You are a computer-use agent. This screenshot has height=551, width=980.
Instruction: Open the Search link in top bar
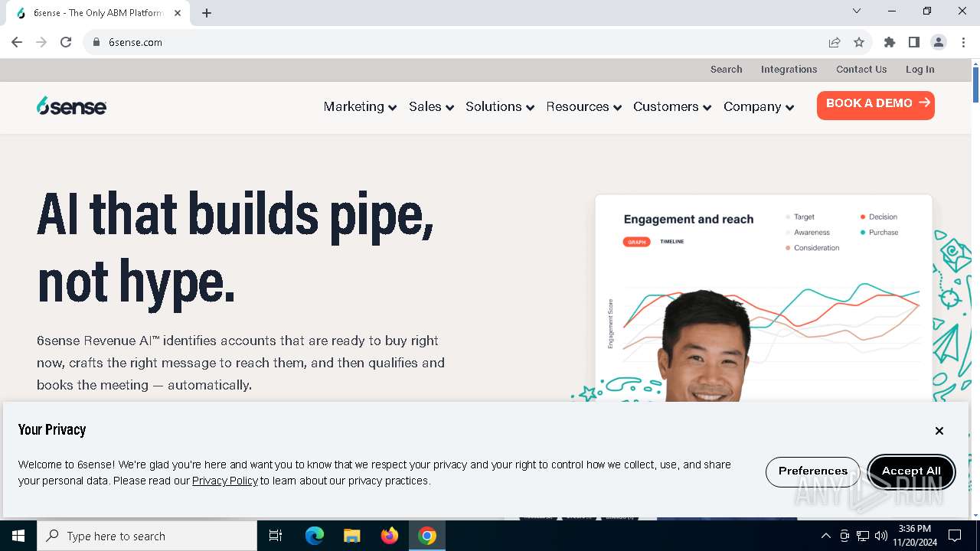point(726,69)
